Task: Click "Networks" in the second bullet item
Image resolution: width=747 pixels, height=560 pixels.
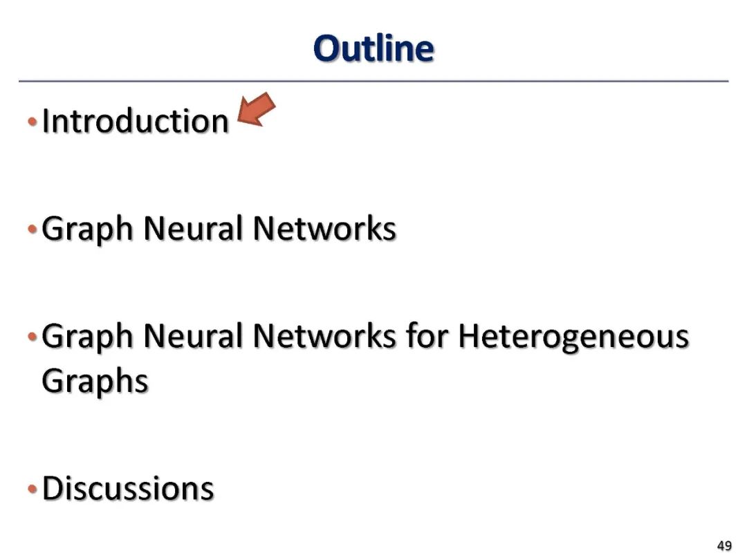Action: (324, 228)
